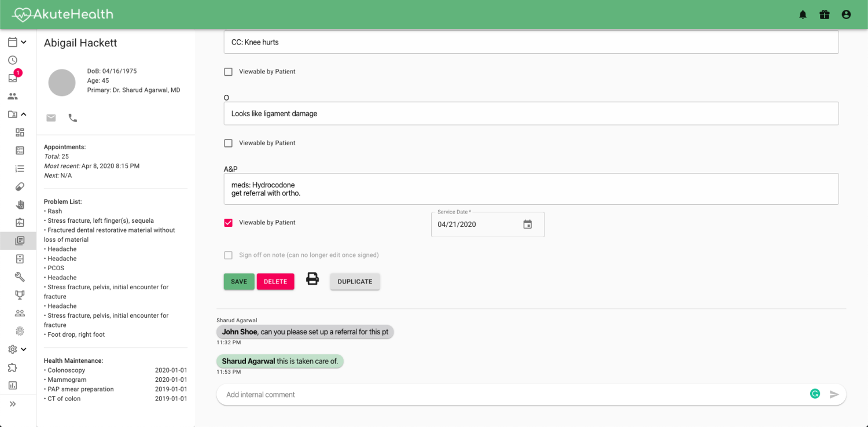The height and width of the screenshot is (427, 868).
Task: Open the vitals chart clipboard icon
Action: tap(20, 222)
